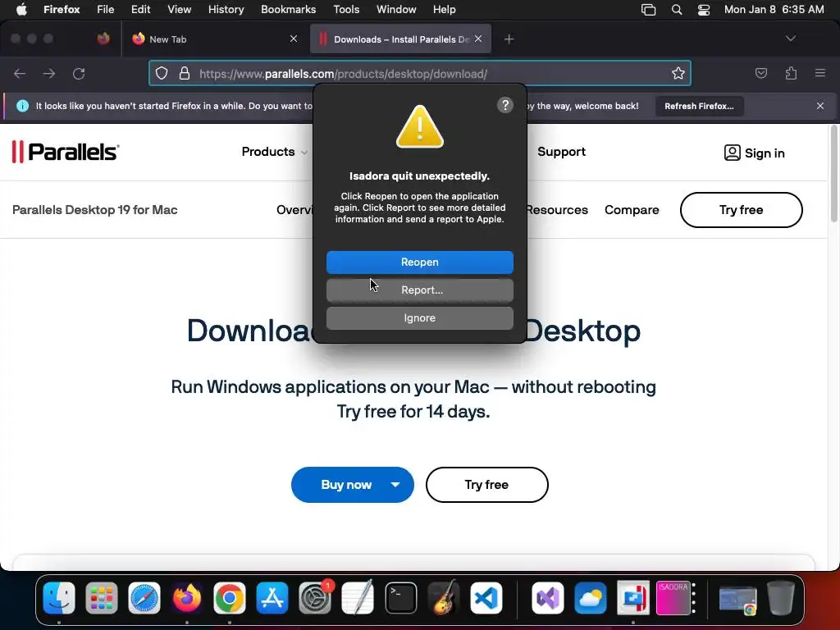Viewport: 840px width, 630px height.
Task: Open Launchpad from the Dock
Action: coord(101,598)
